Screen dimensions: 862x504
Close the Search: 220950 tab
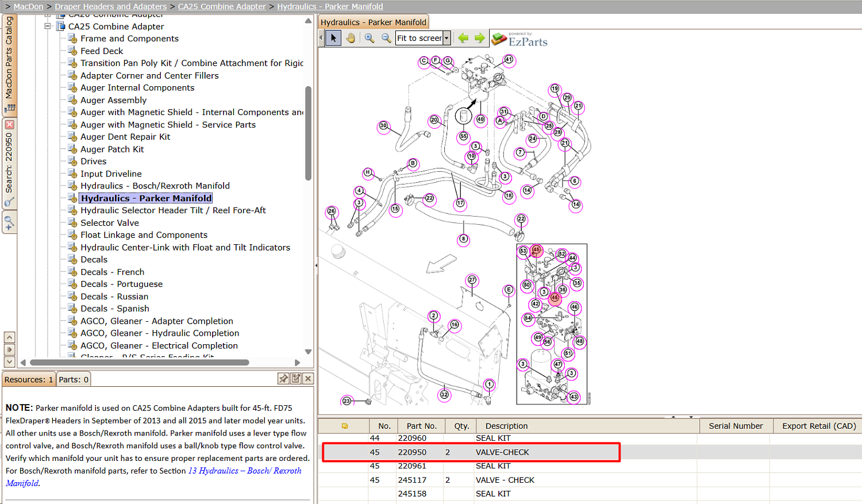click(9, 124)
